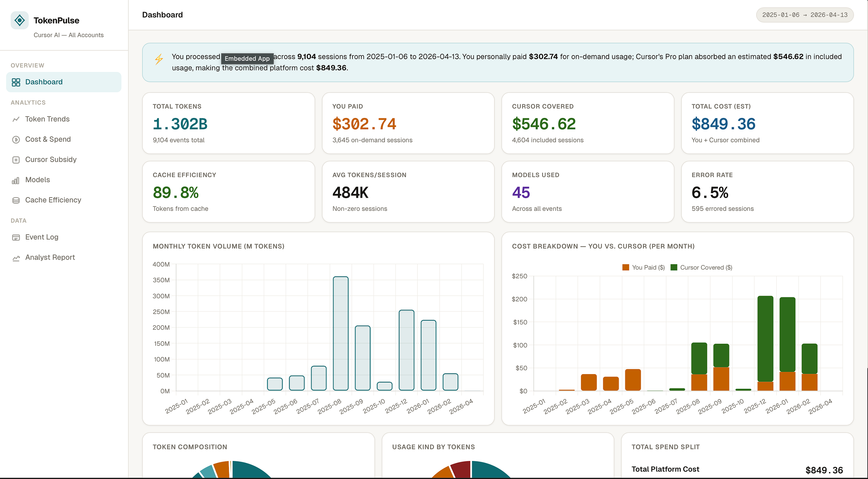
Task: Toggle the You Paid ($) legend swatch
Action: [x=626, y=267]
